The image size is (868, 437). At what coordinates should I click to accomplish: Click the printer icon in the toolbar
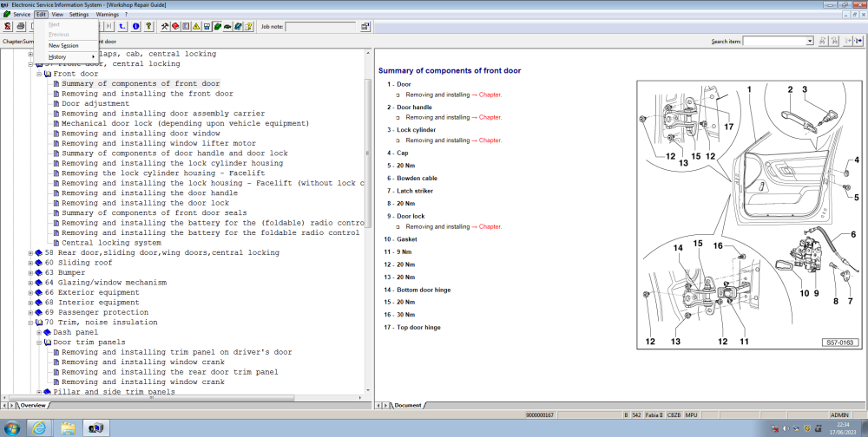pos(21,26)
